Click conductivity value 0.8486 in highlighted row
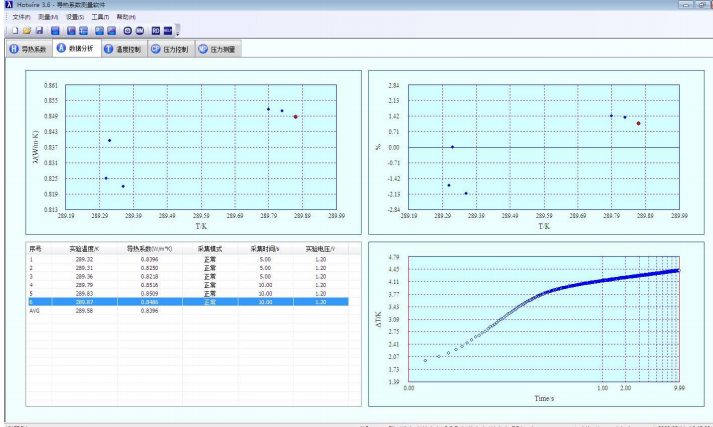The image size is (713, 427). [x=149, y=302]
